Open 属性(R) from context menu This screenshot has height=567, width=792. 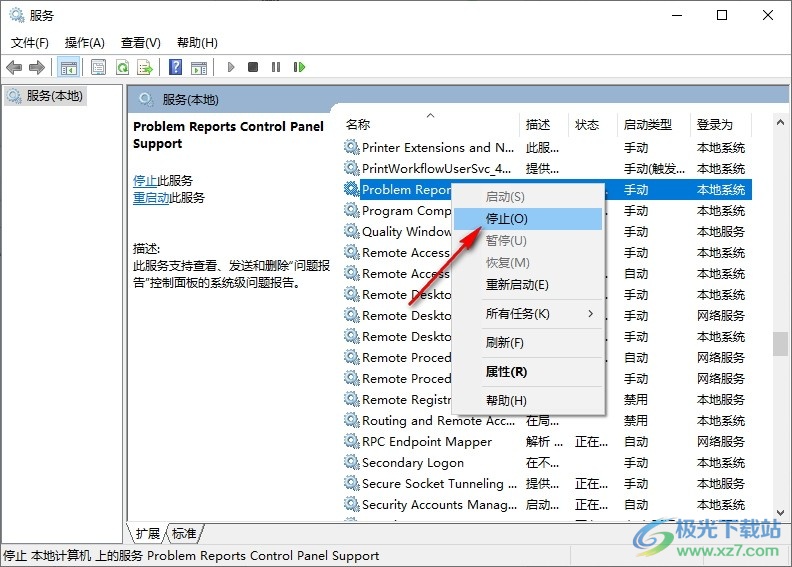[x=528, y=372]
